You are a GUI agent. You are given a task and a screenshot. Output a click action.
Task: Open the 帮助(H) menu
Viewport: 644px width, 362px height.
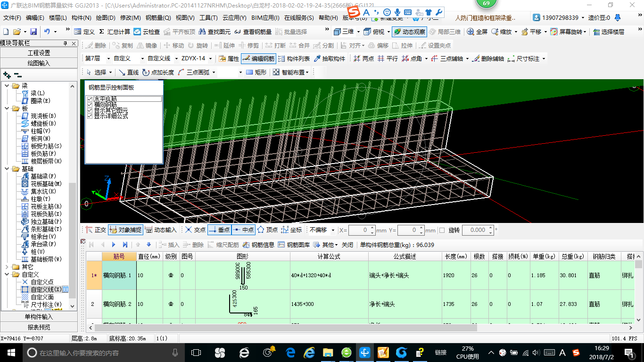(x=328, y=18)
